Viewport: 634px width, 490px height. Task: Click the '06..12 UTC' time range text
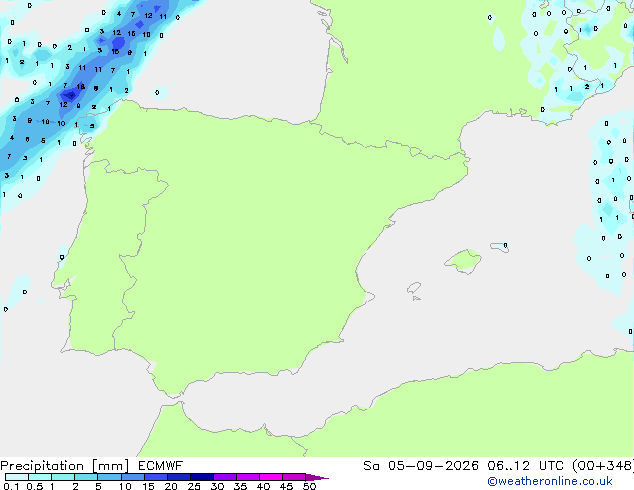[x=526, y=466]
